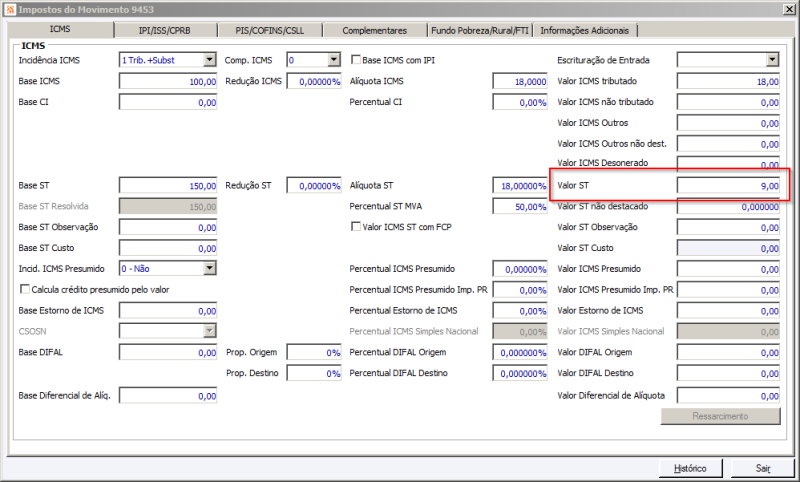Screen dimensions: 800x482
Task: Expand the Comp. ICMS dropdown
Action: 334,60
